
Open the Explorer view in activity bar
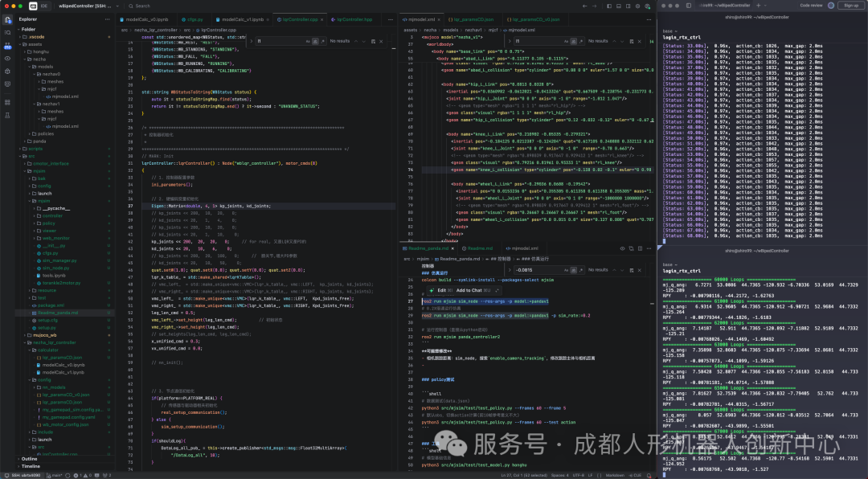tap(8, 18)
